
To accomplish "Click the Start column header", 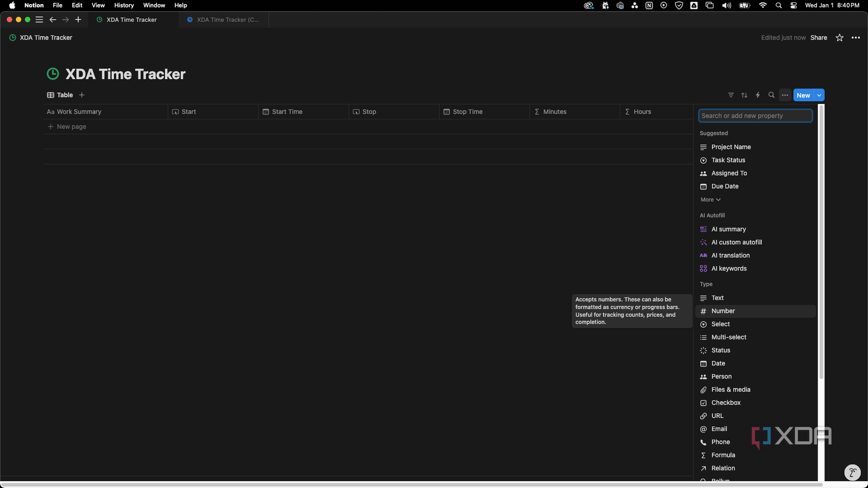I will [214, 112].
